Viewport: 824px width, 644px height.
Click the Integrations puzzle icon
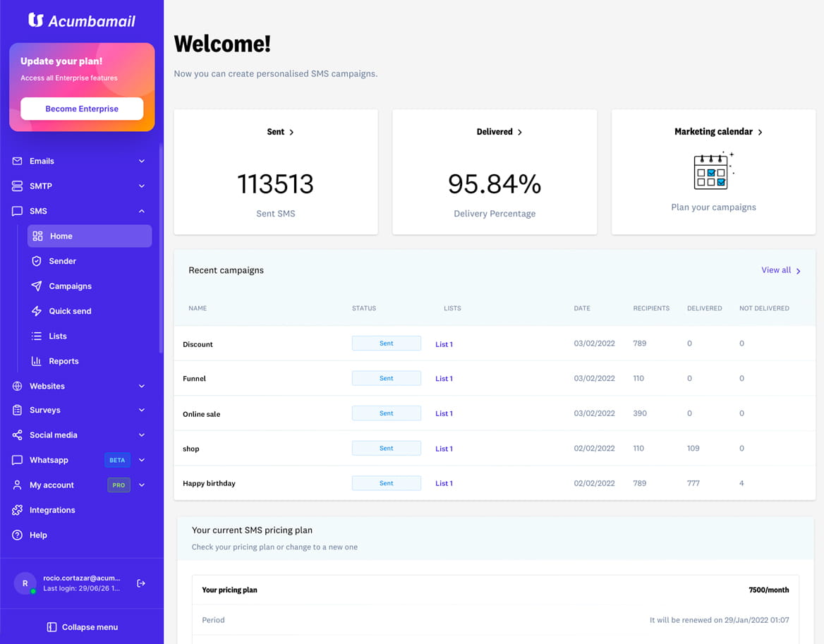[18, 510]
